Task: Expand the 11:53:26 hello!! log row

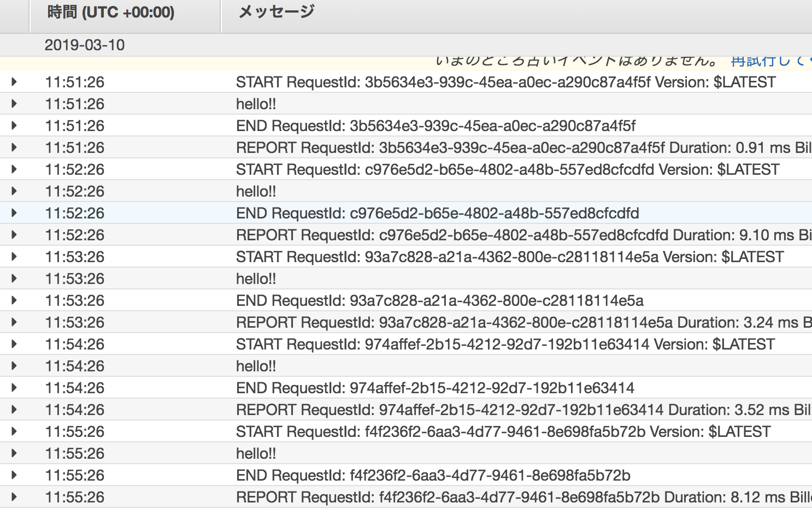Action: pyautogui.click(x=14, y=279)
